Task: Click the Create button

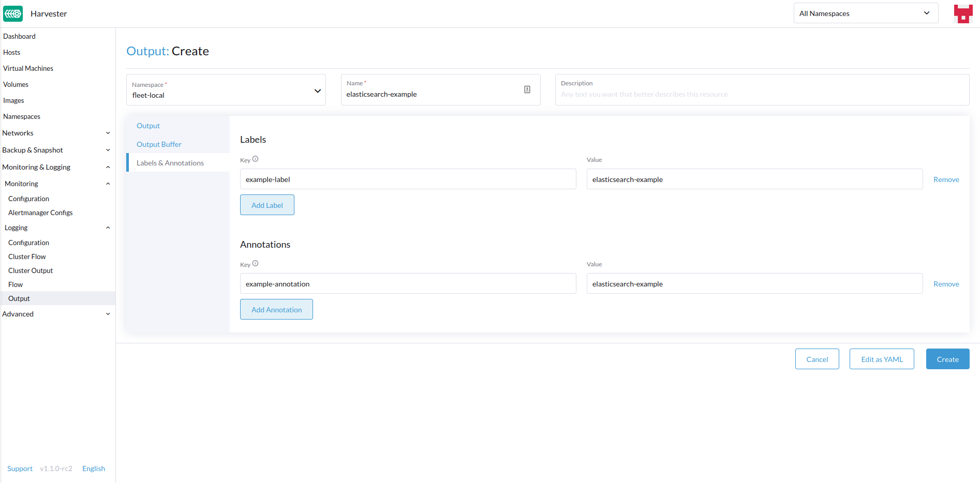Action: [947, 359]
